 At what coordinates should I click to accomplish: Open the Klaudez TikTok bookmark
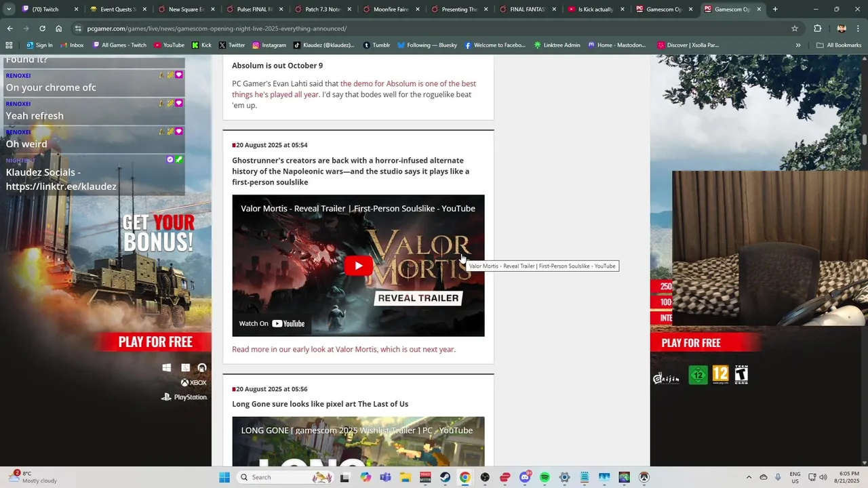323,45
